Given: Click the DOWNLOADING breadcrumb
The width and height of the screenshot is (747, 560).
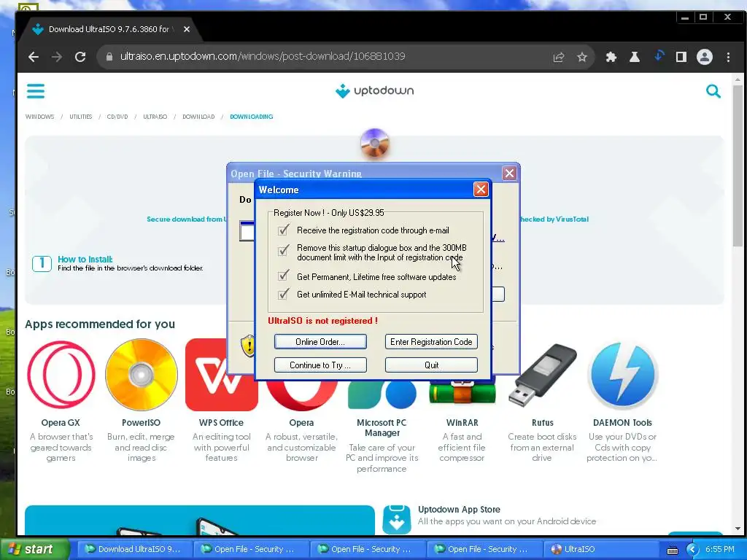Looking at the screenshot, I should coord(251,117).
